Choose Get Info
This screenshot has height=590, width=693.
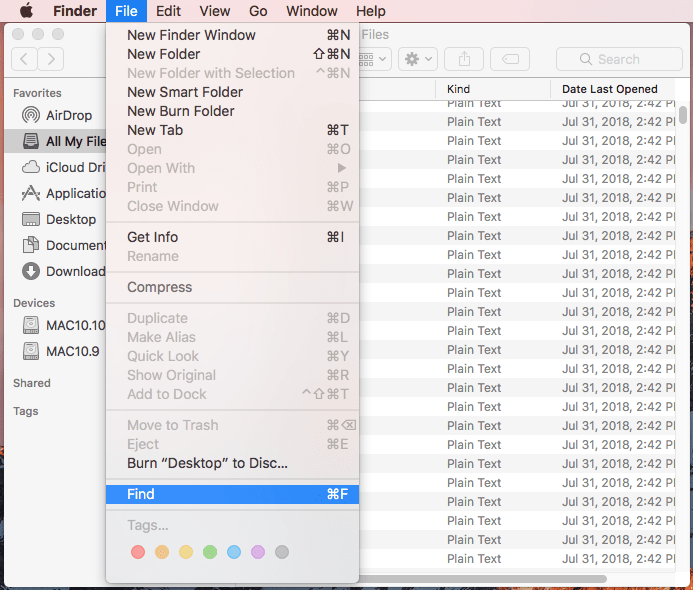[232, 237]
